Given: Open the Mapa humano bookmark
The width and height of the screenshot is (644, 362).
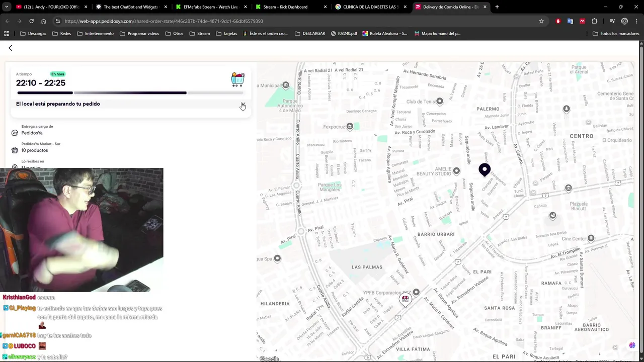Looking at the screenshot, I should [x=437, y=34].
